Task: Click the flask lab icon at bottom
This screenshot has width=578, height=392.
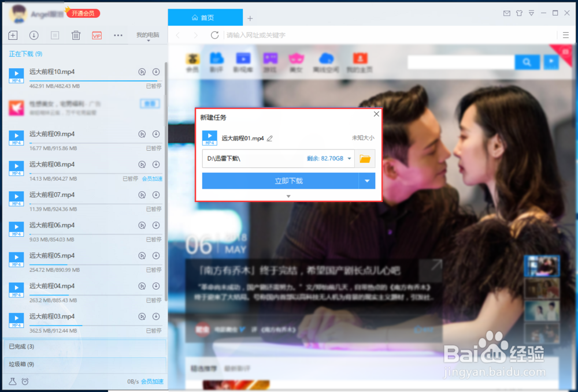Action: pyautogui.click(x=13, y=382)
